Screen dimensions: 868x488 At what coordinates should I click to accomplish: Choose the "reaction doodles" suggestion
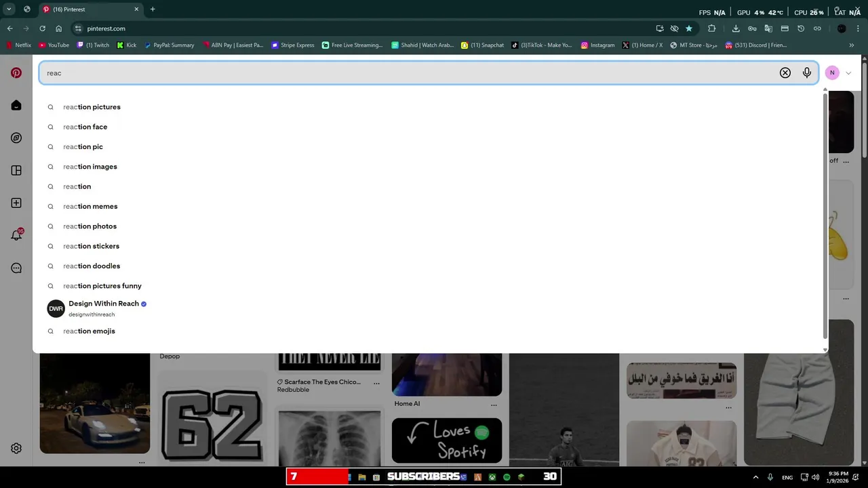coord(92,266)
